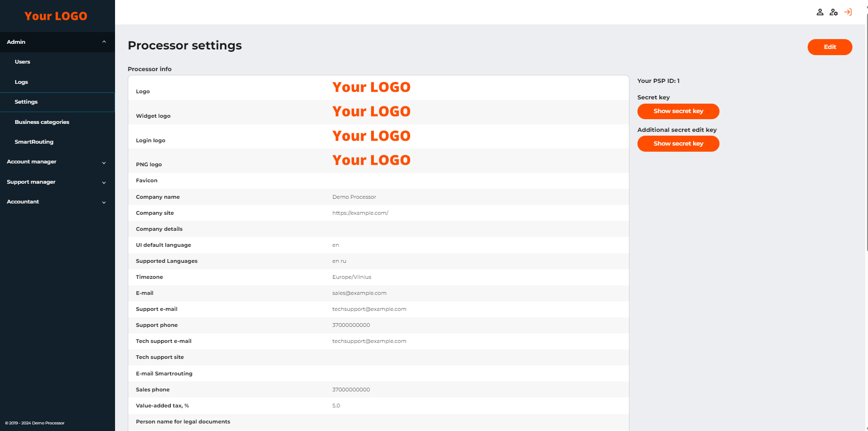Click the sidebar Your LOGO image
This screenshot has width=868, height=431.
coord(56,16)
